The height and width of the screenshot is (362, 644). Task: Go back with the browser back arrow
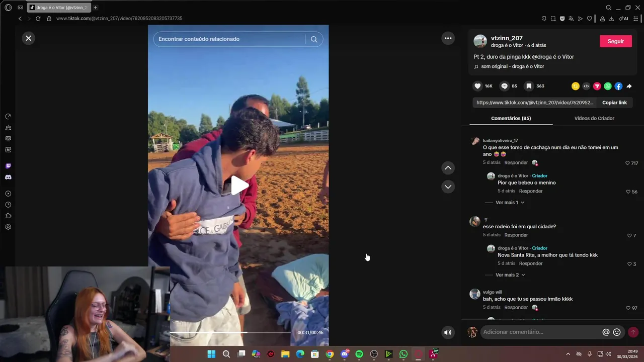(x=20, y=19)
